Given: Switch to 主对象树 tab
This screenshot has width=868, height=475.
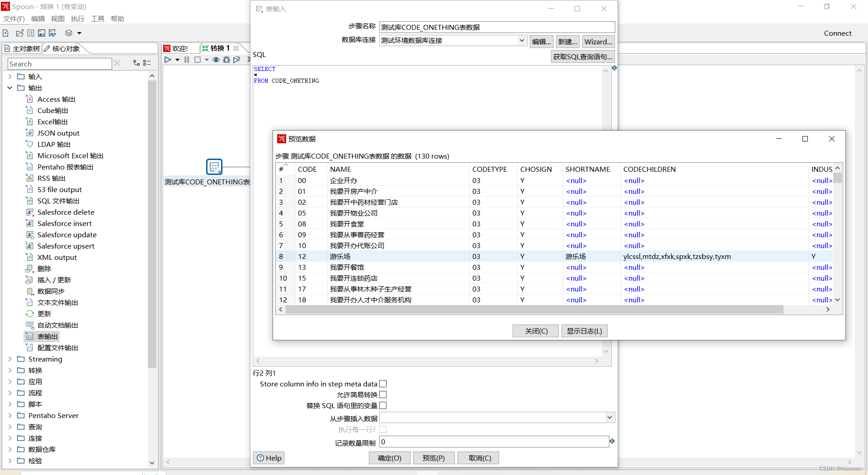Looking at the screenshot, I should [x=22, y=48].
